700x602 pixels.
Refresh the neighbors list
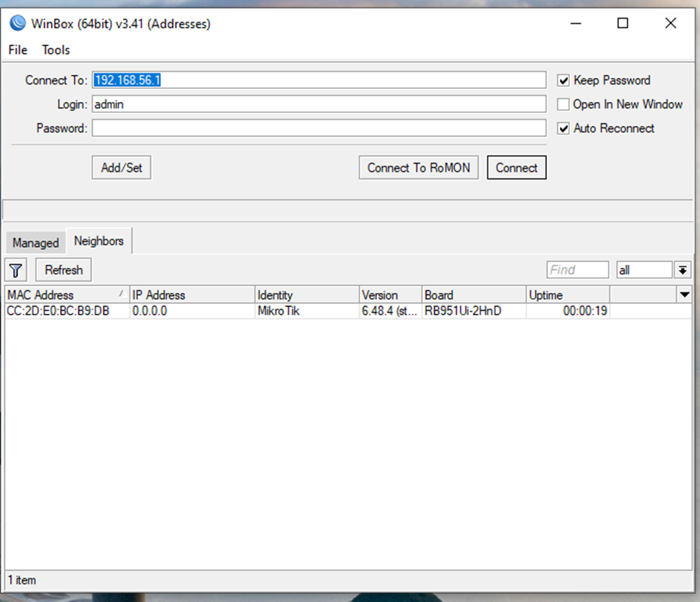tap(63, 269)
